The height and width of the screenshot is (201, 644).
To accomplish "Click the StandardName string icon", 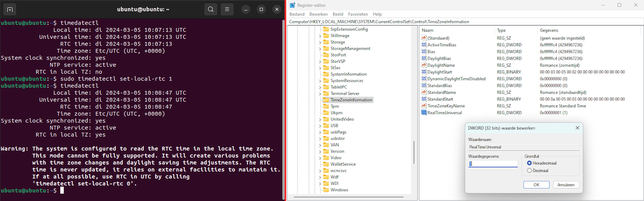I will [x=424, y=92].
